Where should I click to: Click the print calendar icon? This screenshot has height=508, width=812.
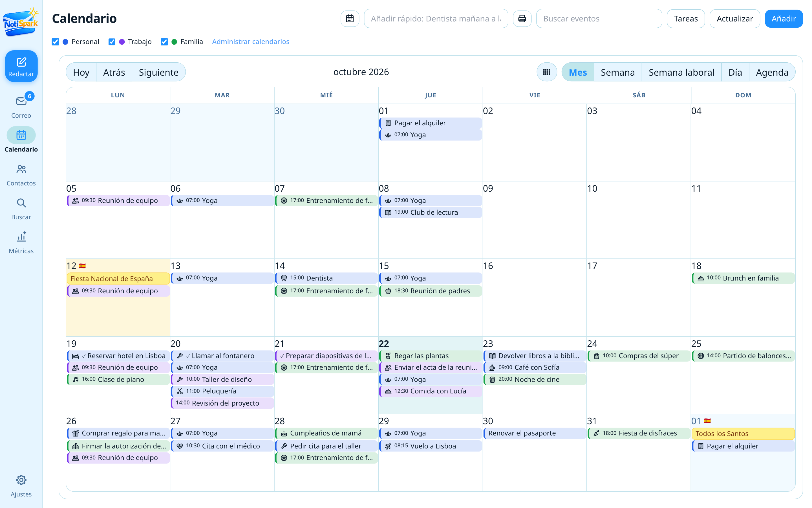tap(522, 18)
